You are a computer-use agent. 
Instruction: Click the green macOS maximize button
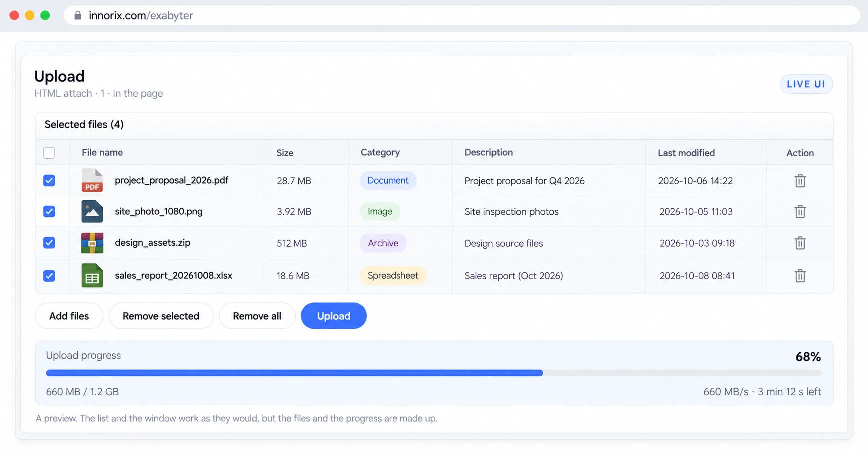45,15
